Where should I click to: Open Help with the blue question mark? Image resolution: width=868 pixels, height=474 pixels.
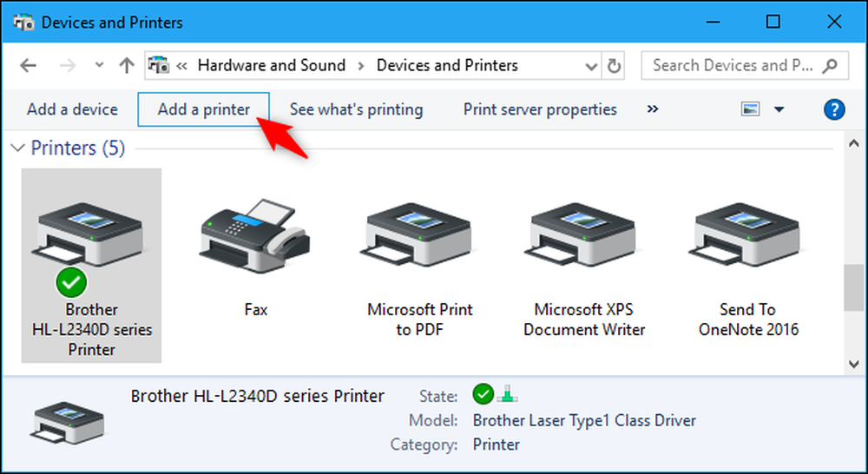pos(834,109)
